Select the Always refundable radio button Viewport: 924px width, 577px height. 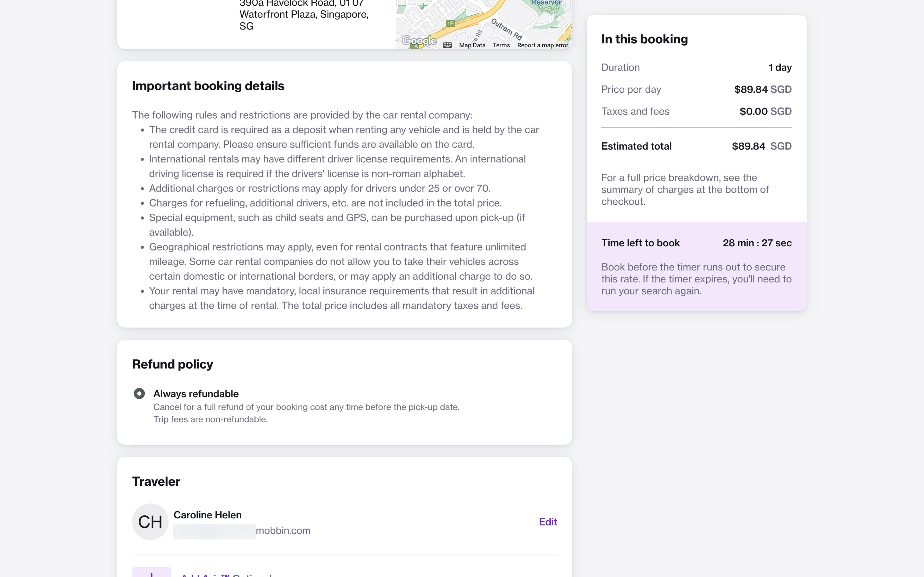coord(139,394)
